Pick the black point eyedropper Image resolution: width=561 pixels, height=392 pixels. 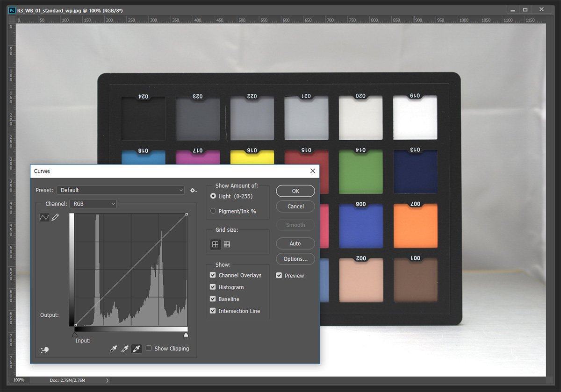pos(113,349)
